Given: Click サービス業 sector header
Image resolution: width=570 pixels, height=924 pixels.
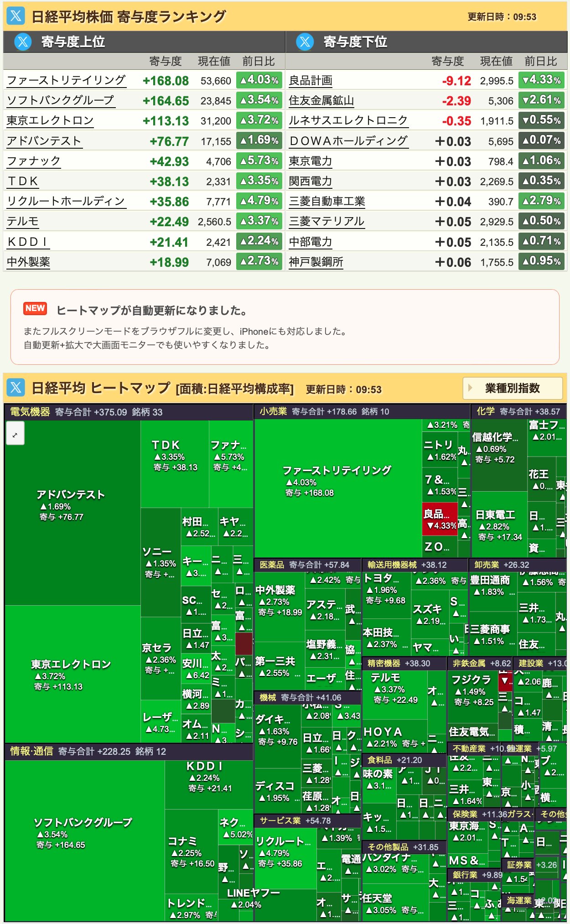Looking at the screenshot, I should [307, 820].
